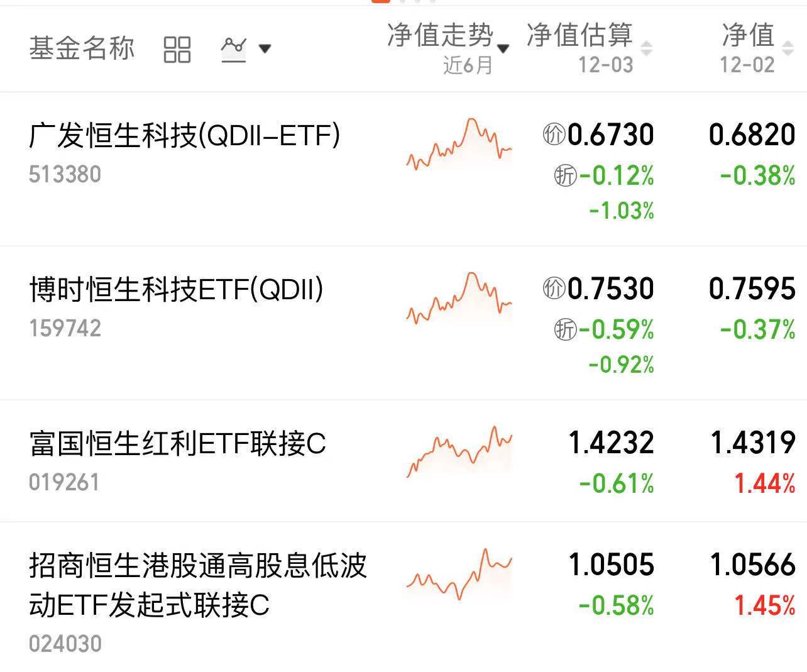Tap 价 icon for 广发恒生科技 fund
The image size is (807, 672).
pos(554,134)
